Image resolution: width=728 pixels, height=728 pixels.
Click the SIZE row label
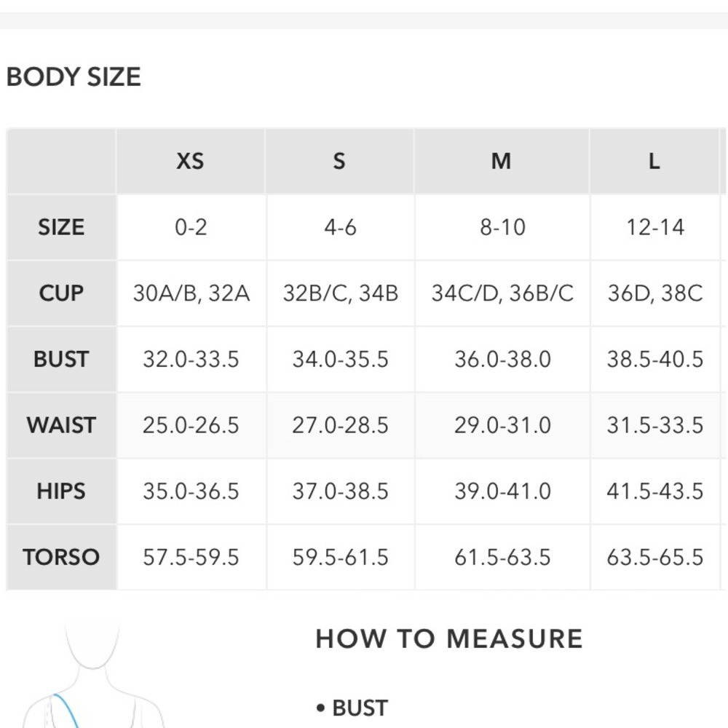(x=61, y=227)
